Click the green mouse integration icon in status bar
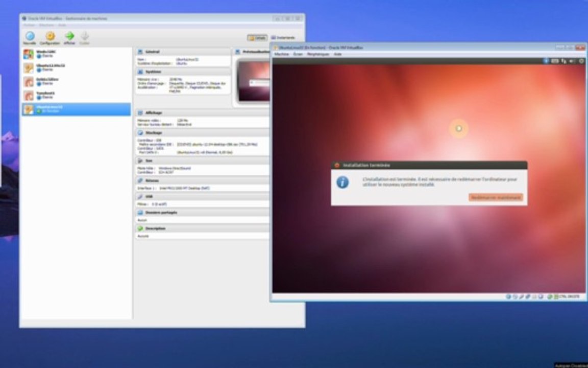The height and width of the screenshot is (368, 588). tap(550, 296)
